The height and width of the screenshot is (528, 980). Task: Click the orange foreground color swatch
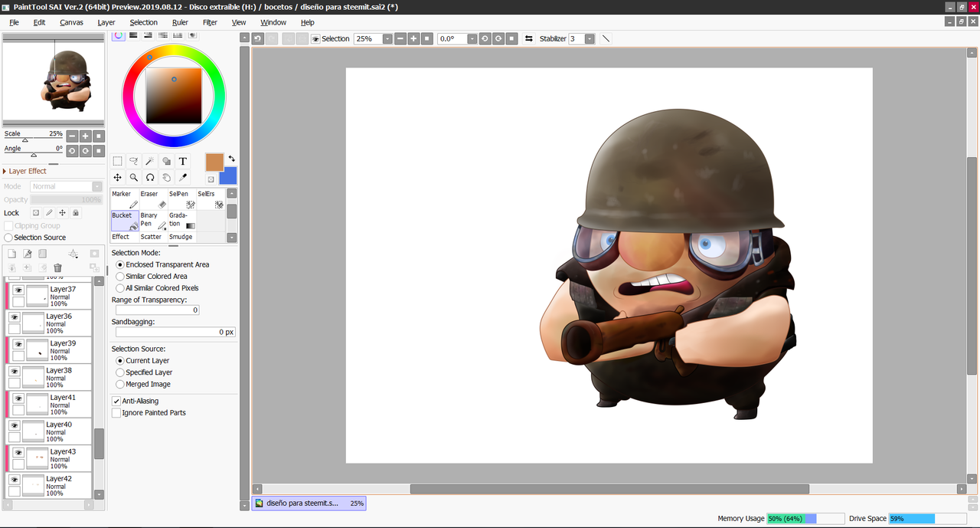tap(214, 162)
